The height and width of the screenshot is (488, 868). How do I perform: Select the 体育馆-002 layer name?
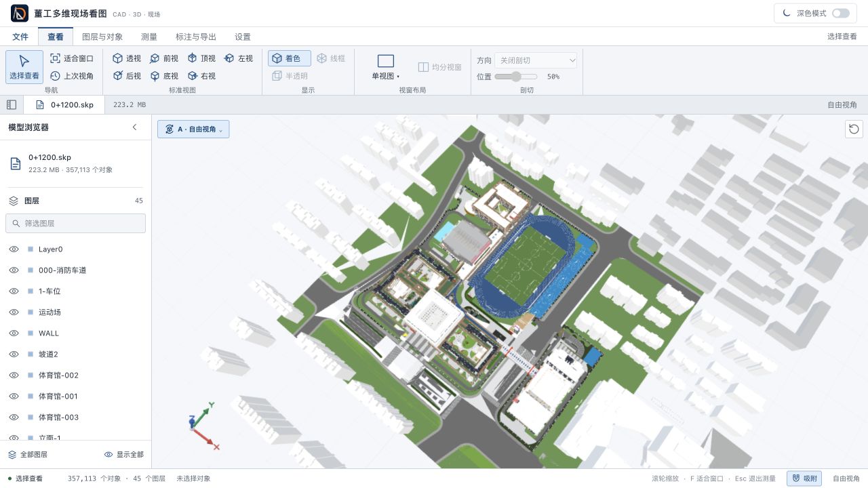(x=58, y=375)
